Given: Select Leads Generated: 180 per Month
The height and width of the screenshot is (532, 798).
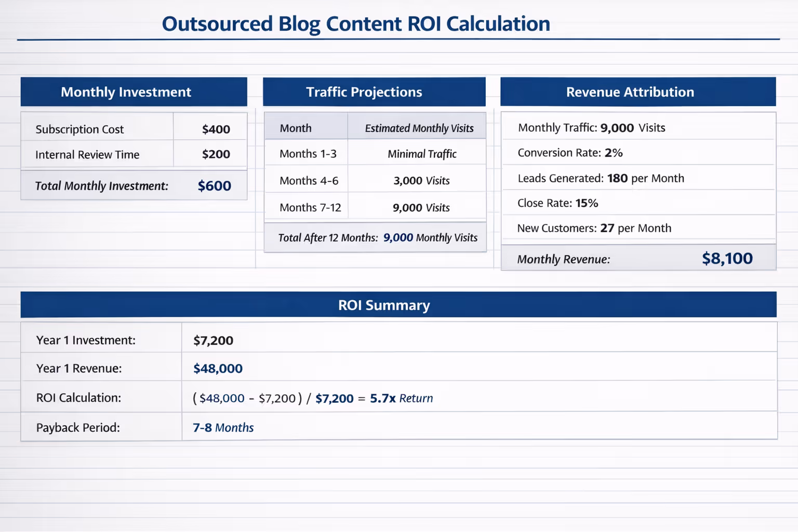Looking at the screenshot, I should pos(601,178).
